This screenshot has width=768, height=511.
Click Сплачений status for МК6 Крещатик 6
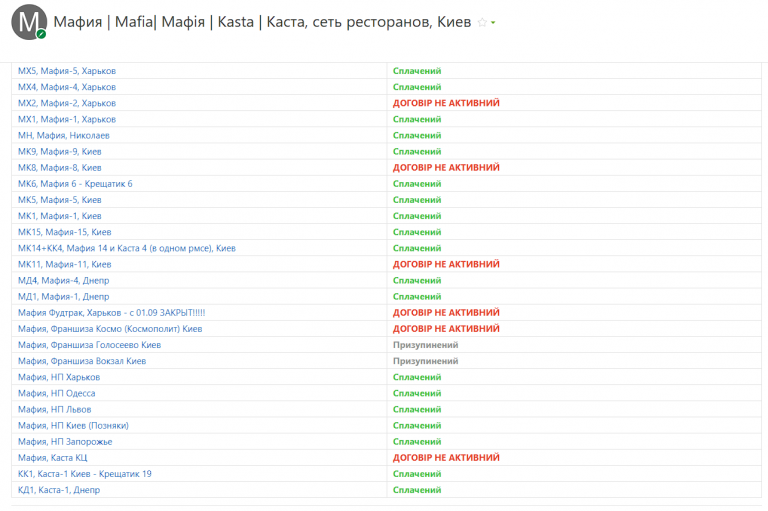coord(417,184)
